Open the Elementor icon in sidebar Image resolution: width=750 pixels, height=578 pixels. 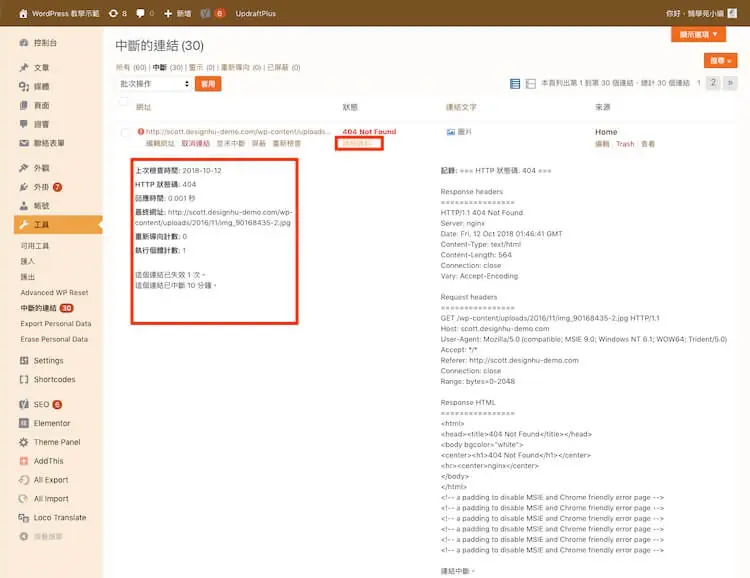tap(23, 423)
